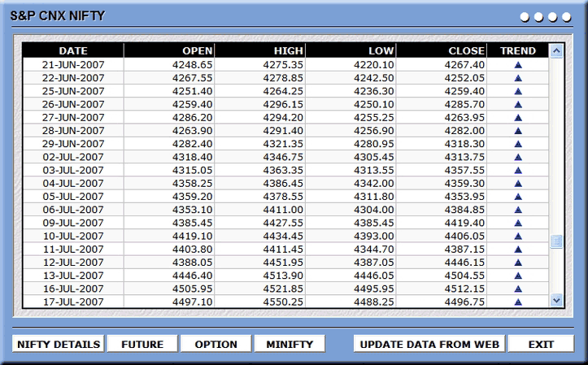Image resolution: width=588 pixels, height=365 pixels.
Task: Click the EXIT button
Action: 541,344
